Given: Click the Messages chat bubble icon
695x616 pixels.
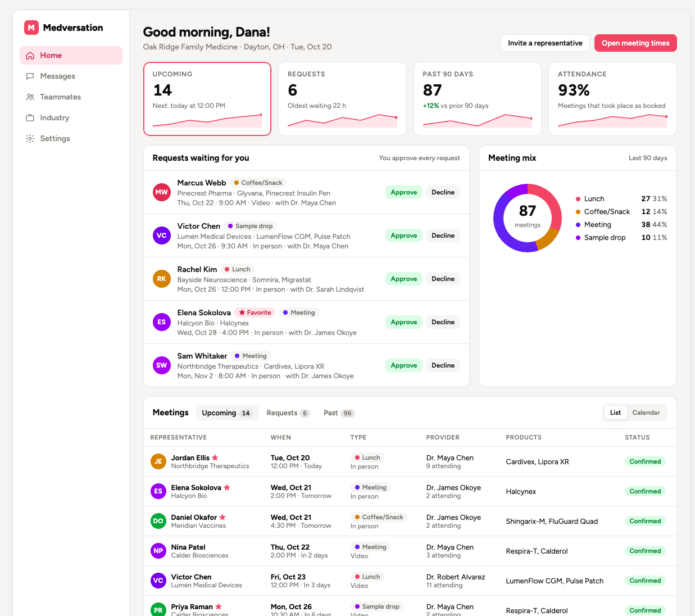Looking at the screenshot, I should (x=30, y=76).
